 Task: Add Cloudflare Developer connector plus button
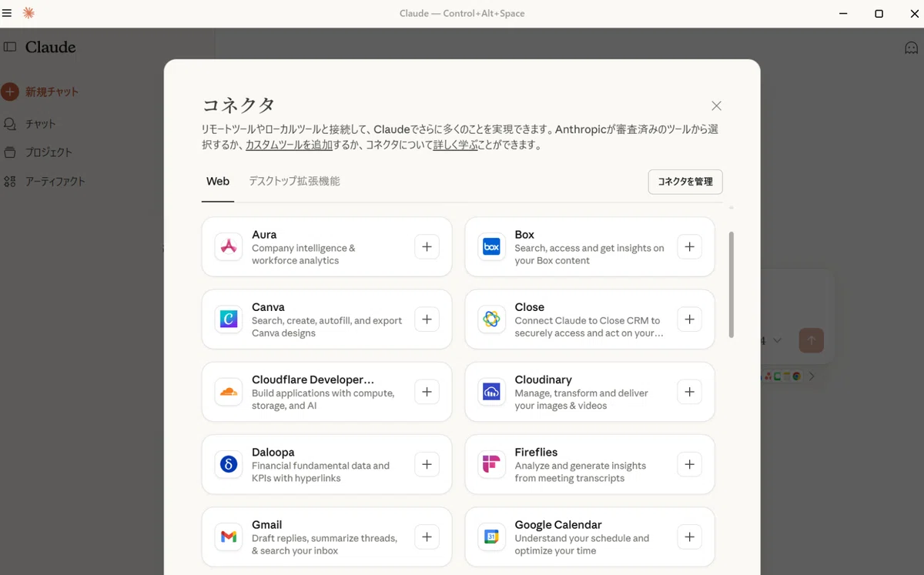click(427, 392)
